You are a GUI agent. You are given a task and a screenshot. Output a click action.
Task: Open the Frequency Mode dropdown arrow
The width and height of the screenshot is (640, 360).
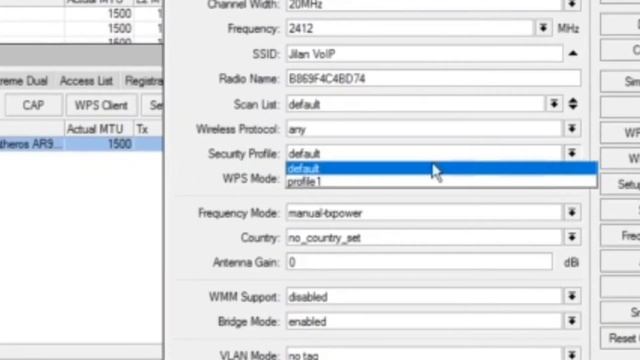click(572, 213)
